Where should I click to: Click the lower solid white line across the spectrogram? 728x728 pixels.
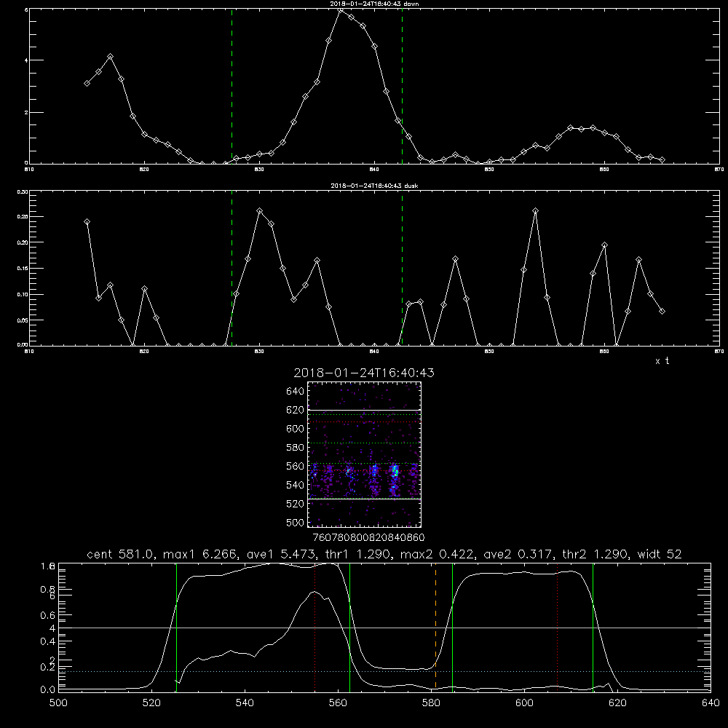pyautogui.click(x=364, y=499)
